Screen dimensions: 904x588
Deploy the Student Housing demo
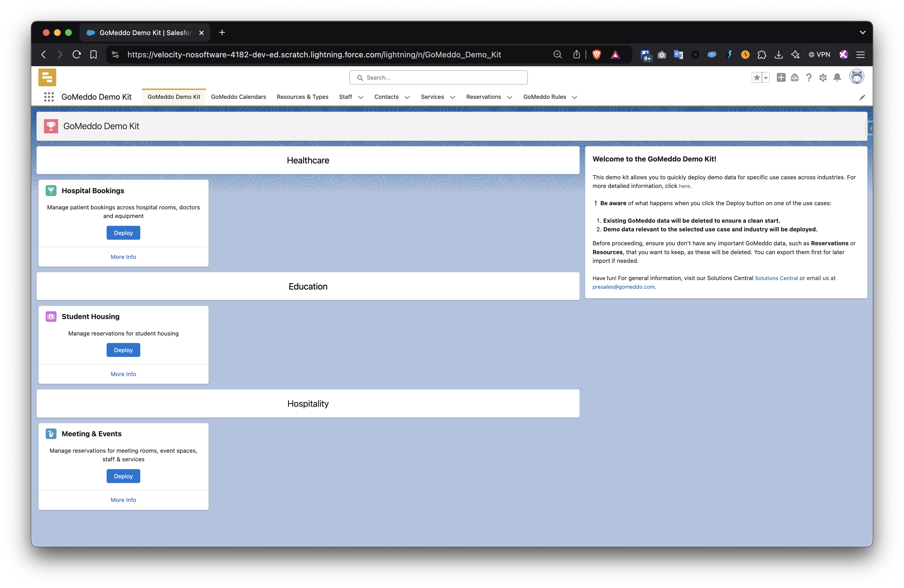123,350
